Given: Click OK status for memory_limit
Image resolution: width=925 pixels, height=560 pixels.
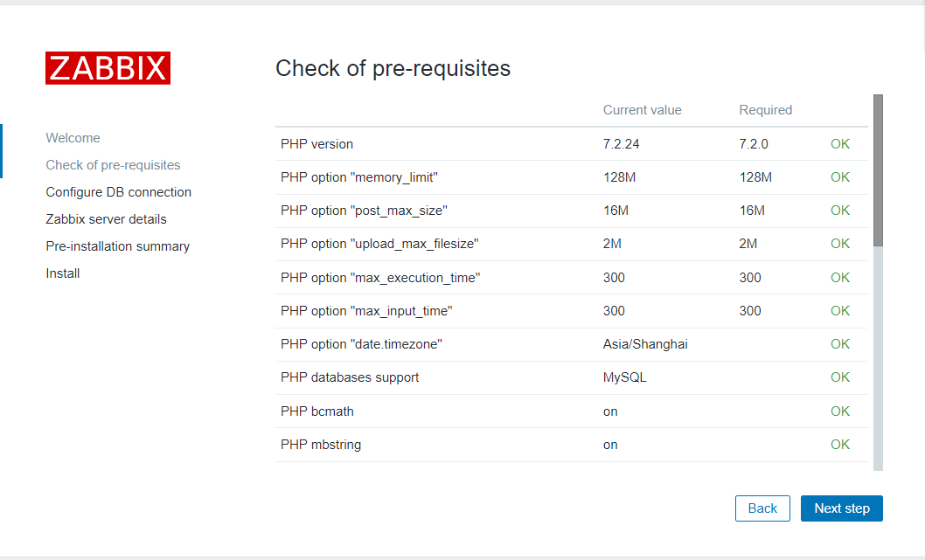Looking at the screenshot, I should coord(839,177).
